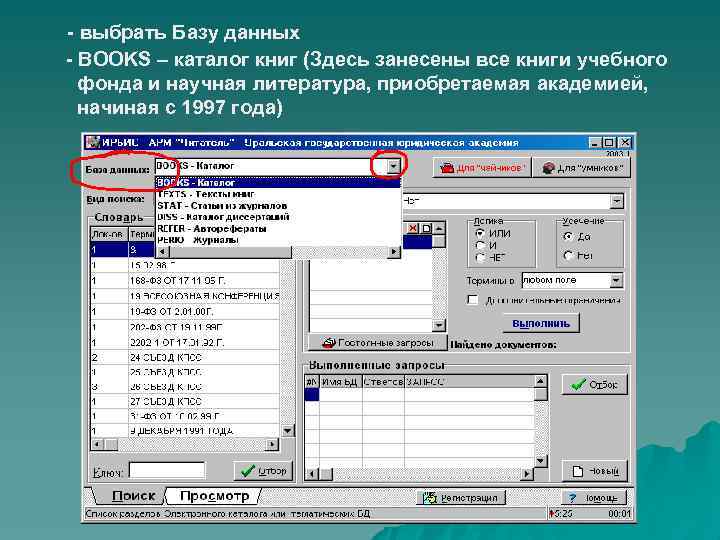The image size is (720, 540).
Task: Click the Отбор button with green checkmark
Action: [x=595, y=385]
